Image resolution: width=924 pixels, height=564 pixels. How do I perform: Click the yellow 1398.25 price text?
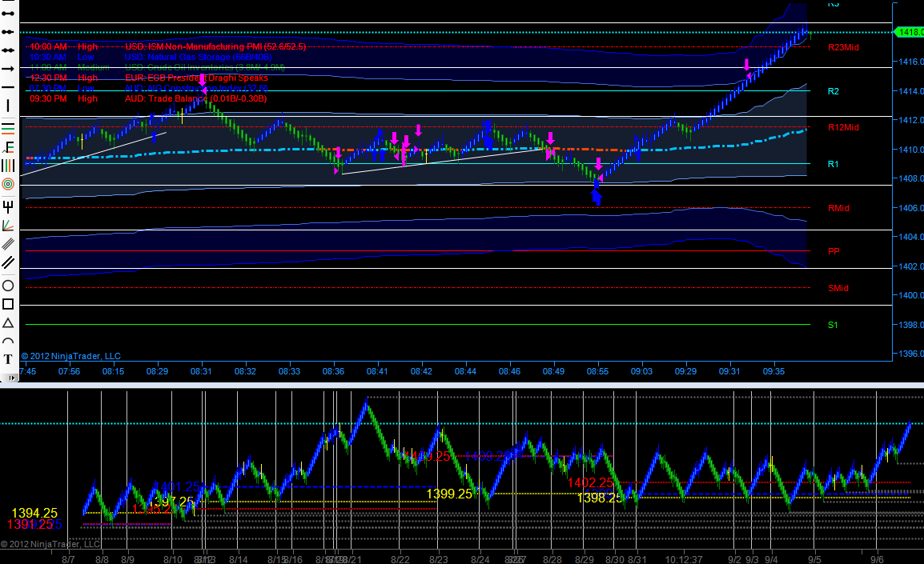(x=599, y=498)
